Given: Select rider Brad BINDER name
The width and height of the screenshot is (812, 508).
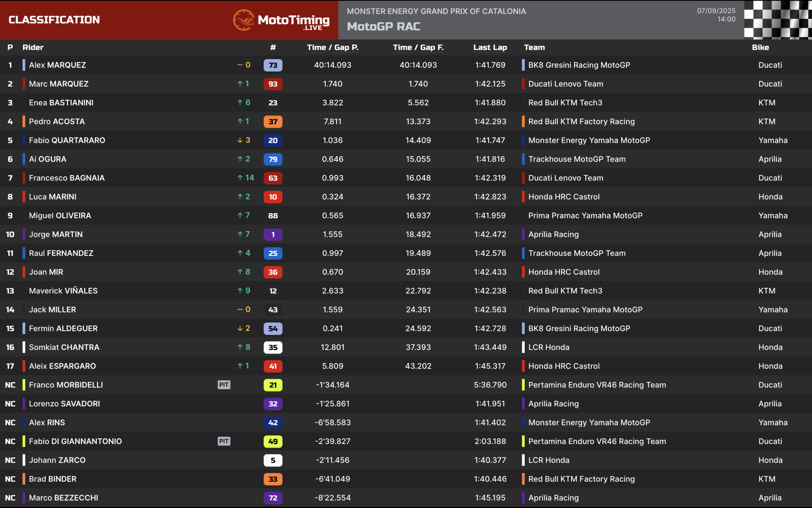Looking at the screenshot, I should (x=53, y=479).
